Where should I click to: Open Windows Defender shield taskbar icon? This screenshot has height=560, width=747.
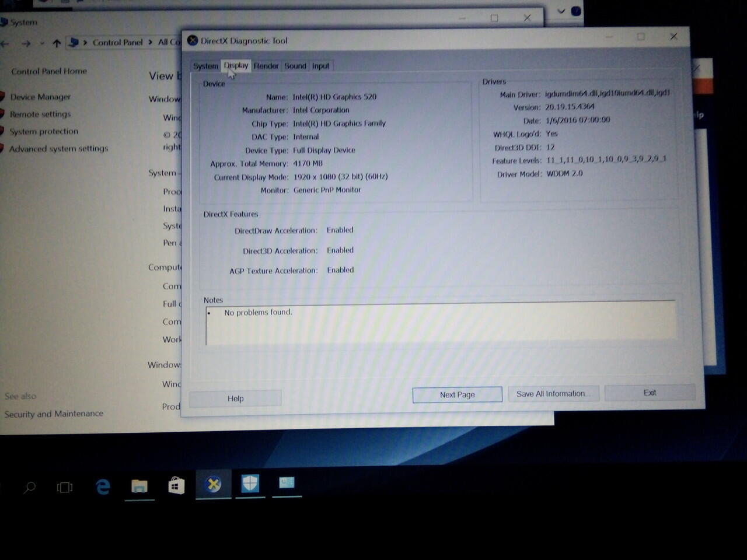[x=250, y=484]
